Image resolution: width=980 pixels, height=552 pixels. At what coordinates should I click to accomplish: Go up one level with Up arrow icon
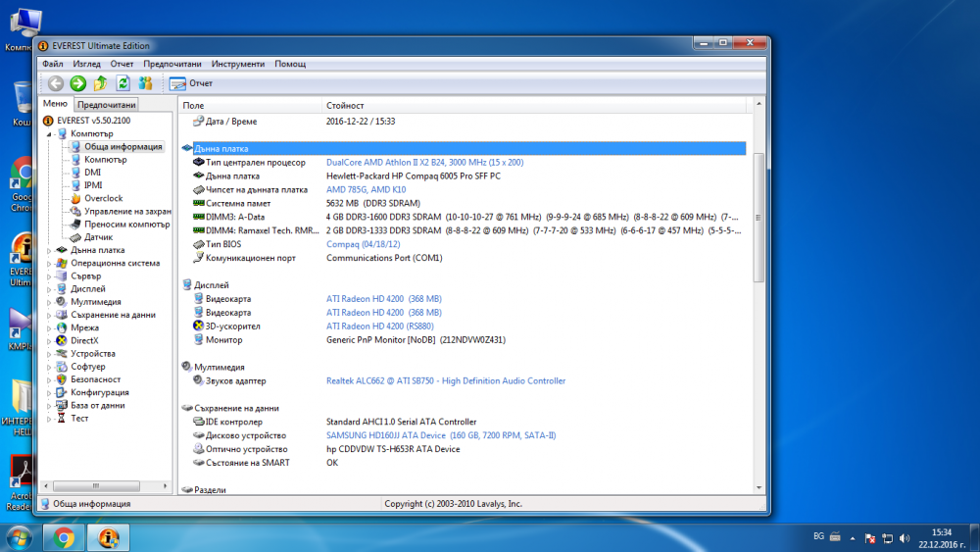(x=100, y=83)
